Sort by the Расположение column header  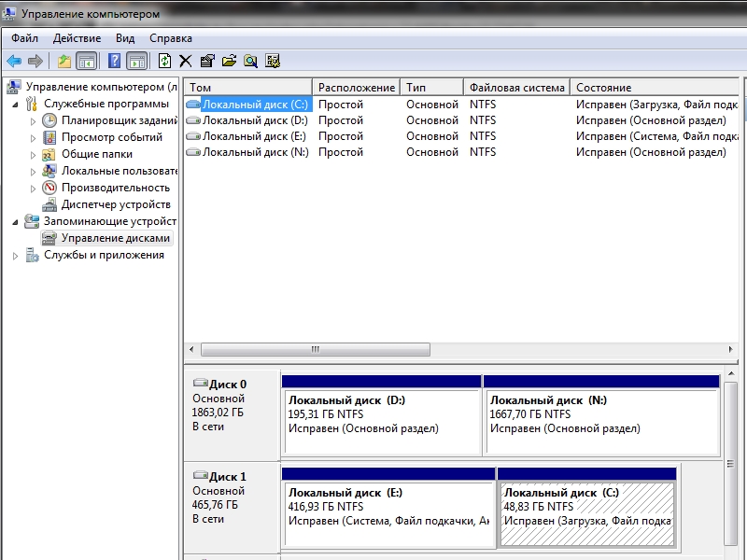pyautogui.click(x=357, y=88)
